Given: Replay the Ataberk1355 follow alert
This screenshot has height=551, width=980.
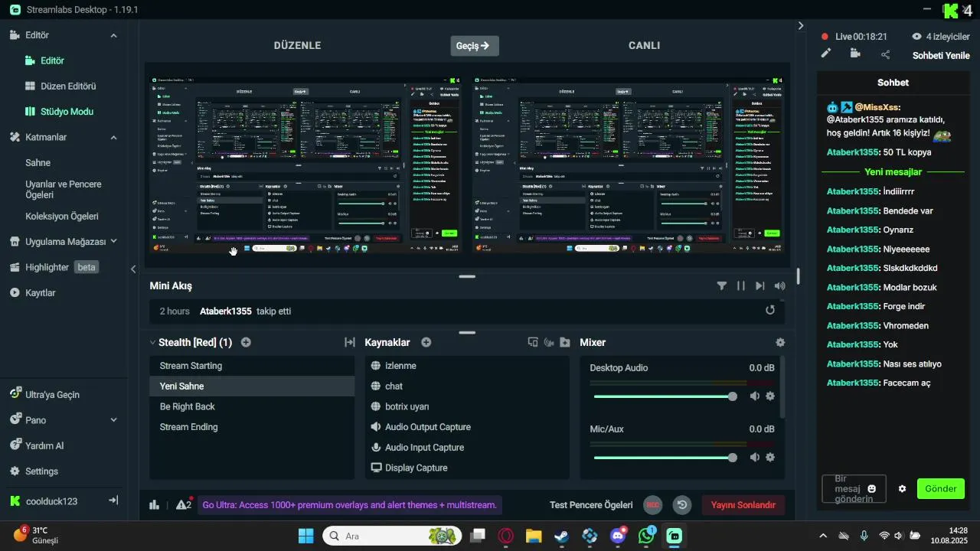Looking at the screenshot, I should pyautogui.click(x=770, y=311).
